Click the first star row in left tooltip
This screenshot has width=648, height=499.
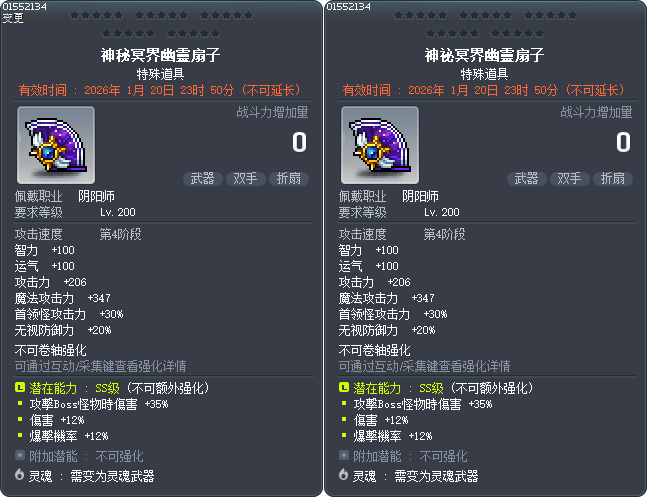[x=162, y=16]
